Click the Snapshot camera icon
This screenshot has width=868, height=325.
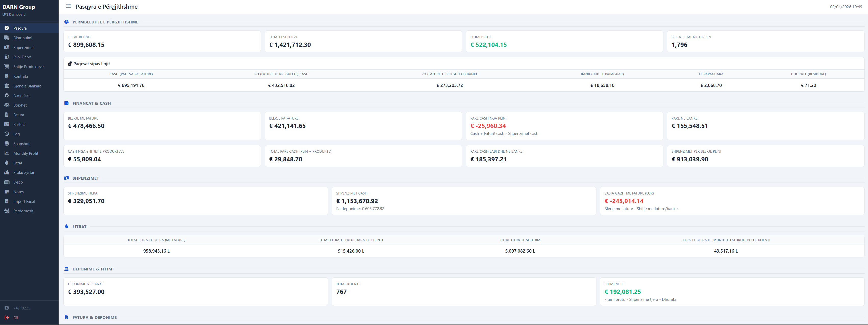coord(7,144)
